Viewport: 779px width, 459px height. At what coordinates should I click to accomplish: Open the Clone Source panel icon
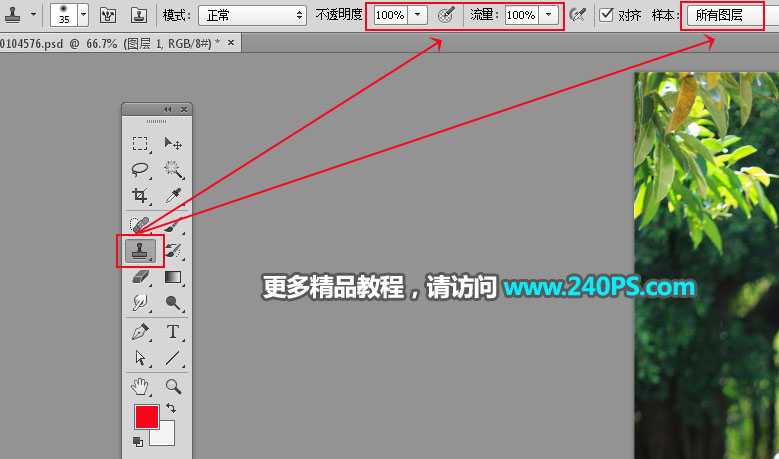tap(139, 15)
